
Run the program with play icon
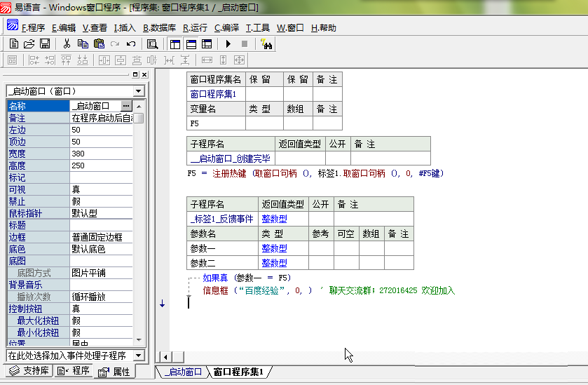228,44
